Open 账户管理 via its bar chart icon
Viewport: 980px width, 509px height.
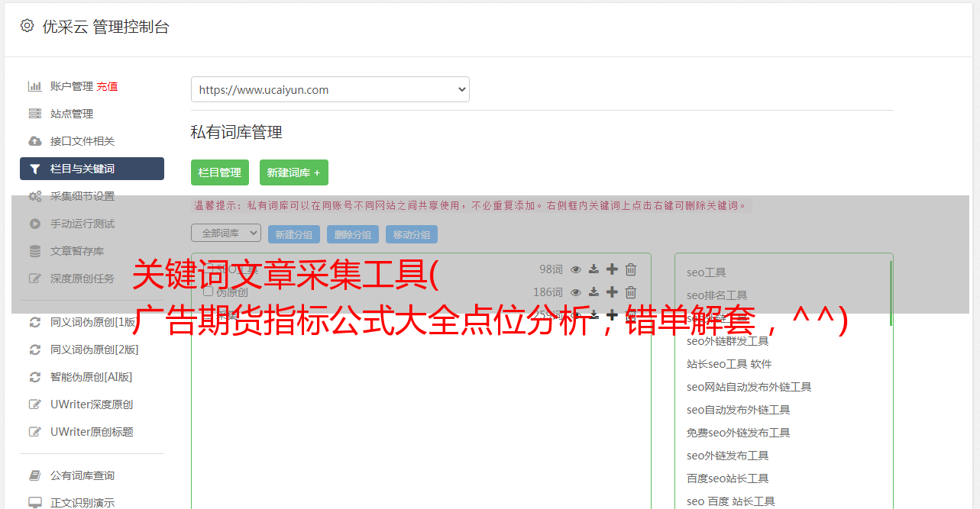click(35, 86)
